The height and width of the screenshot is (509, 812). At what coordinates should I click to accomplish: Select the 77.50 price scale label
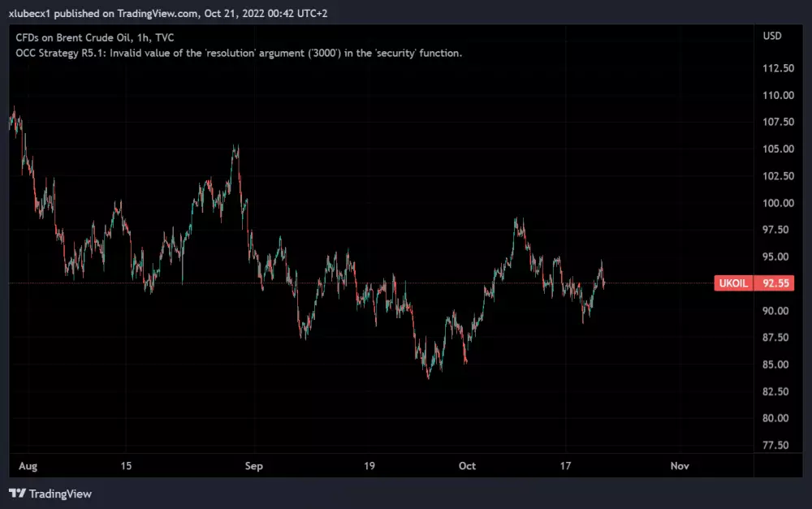coord(777,445)
